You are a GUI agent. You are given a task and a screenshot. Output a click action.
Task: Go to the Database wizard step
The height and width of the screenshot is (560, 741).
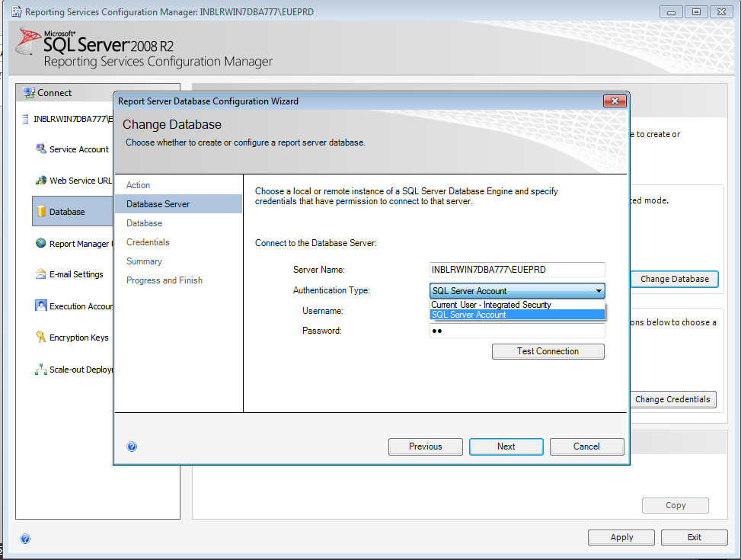coord(144,222)
